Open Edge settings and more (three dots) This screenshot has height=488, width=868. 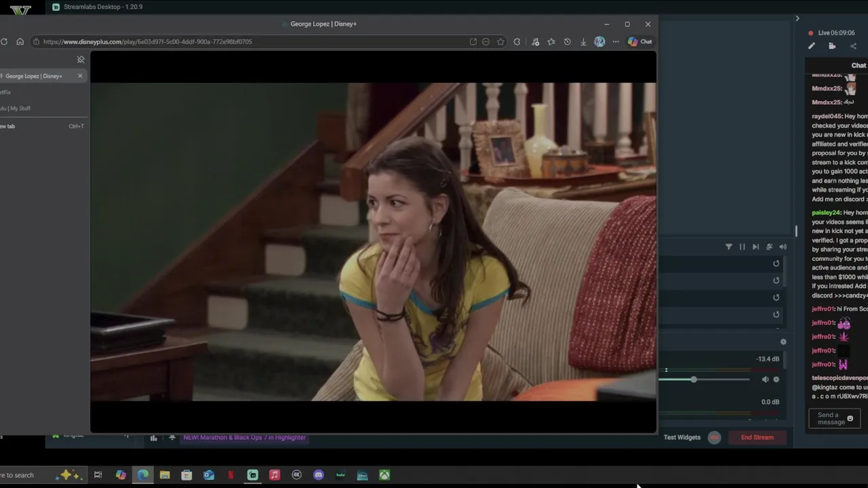pyautogui.click(x=616, y=41)
